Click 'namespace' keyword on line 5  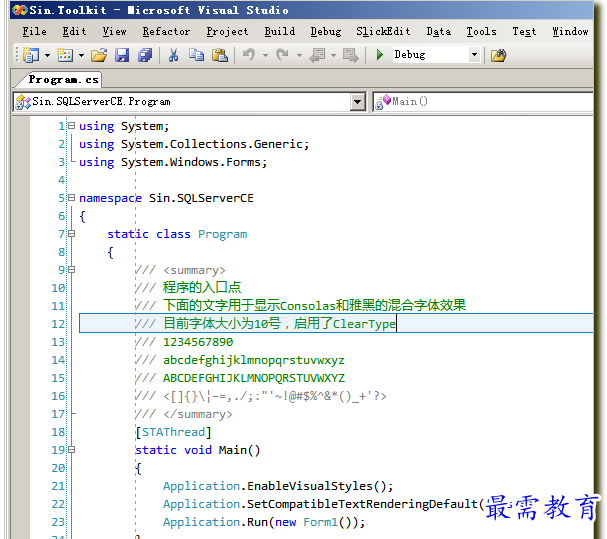click(110, 198)
